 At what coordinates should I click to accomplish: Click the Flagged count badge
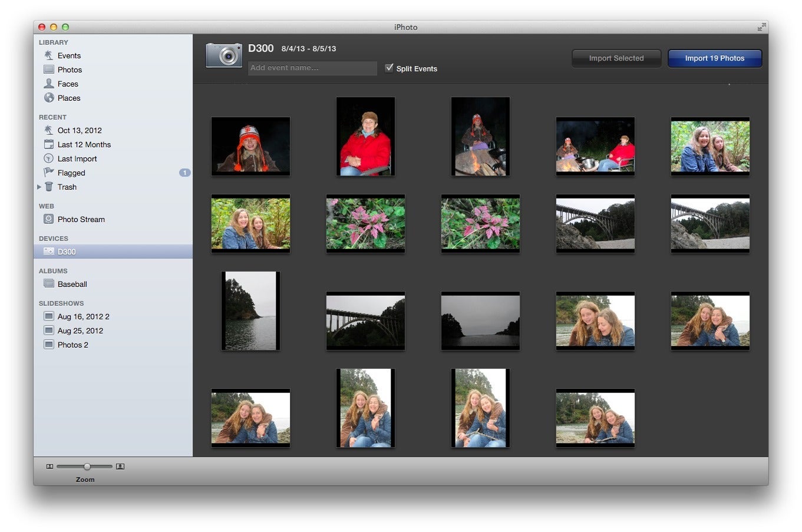click(x=184, y=173)
